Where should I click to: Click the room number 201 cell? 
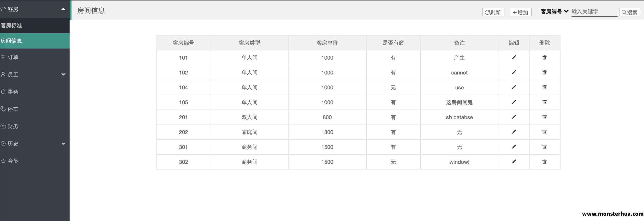pyautogui.click(x=184, y=117)
